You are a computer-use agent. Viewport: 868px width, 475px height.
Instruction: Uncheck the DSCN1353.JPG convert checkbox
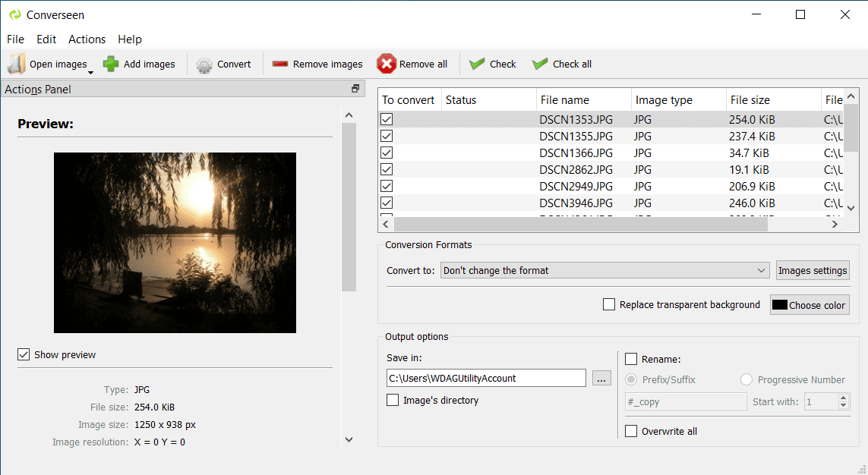tap(387, 119)
